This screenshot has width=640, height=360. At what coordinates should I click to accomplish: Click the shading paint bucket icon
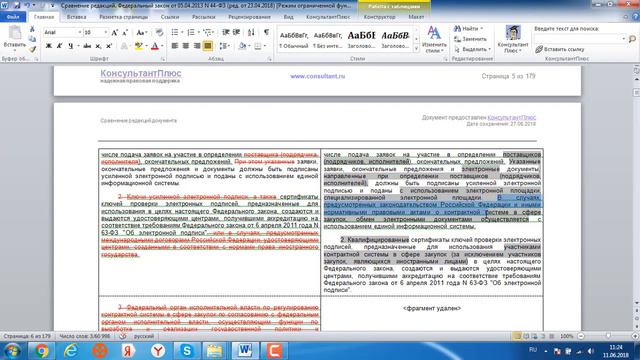click(242, 46)
